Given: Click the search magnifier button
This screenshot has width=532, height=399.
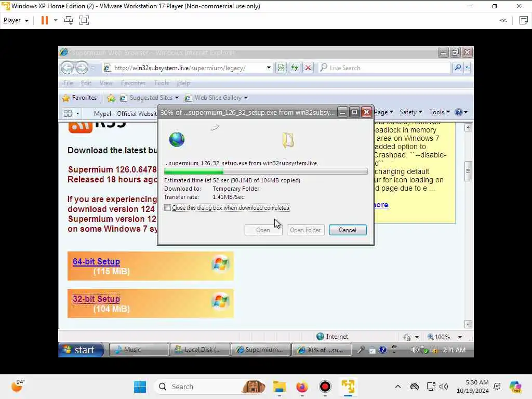Looking at the screenshot, I should [458, 68].
